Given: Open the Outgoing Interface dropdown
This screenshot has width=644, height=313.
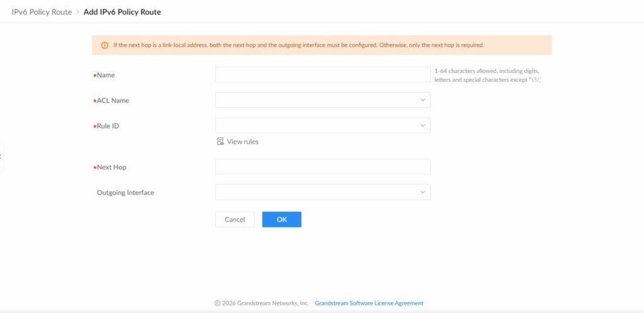Looking at the screenshot, I should (323, 192).
